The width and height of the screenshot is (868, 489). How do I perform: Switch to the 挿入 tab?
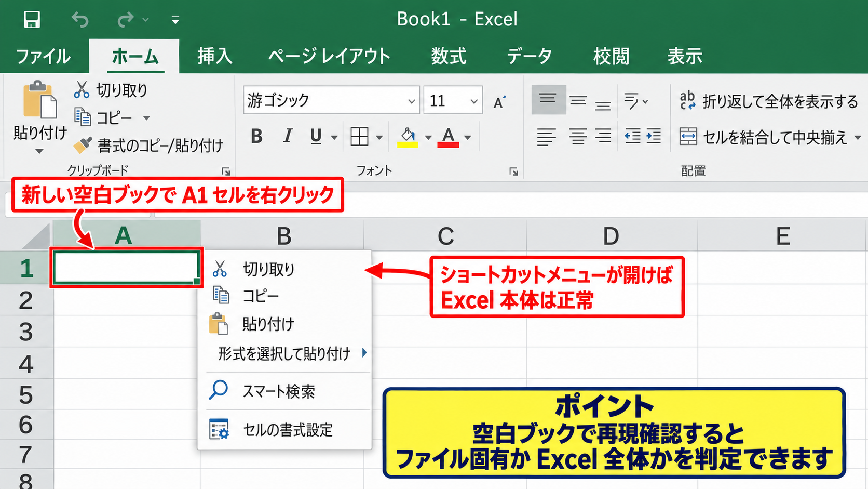[214, 56]
